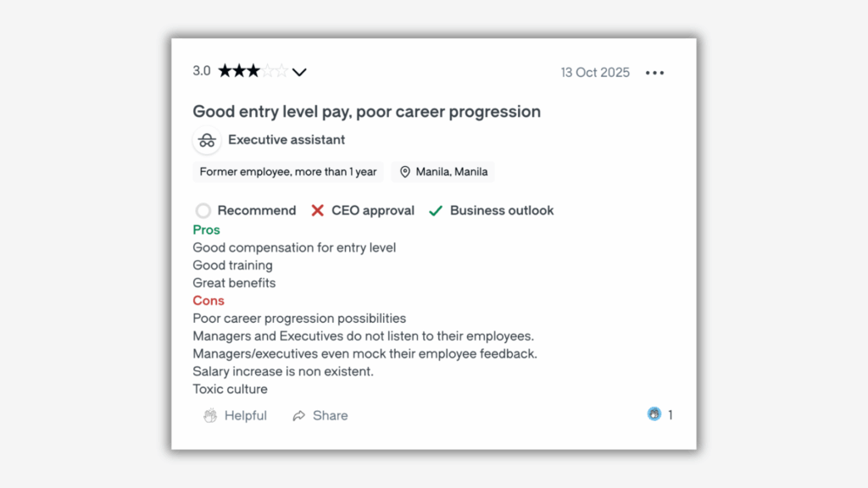Click the Helpful button
Image resolution: width=868 pixels, height=488 pixels.
236,415
